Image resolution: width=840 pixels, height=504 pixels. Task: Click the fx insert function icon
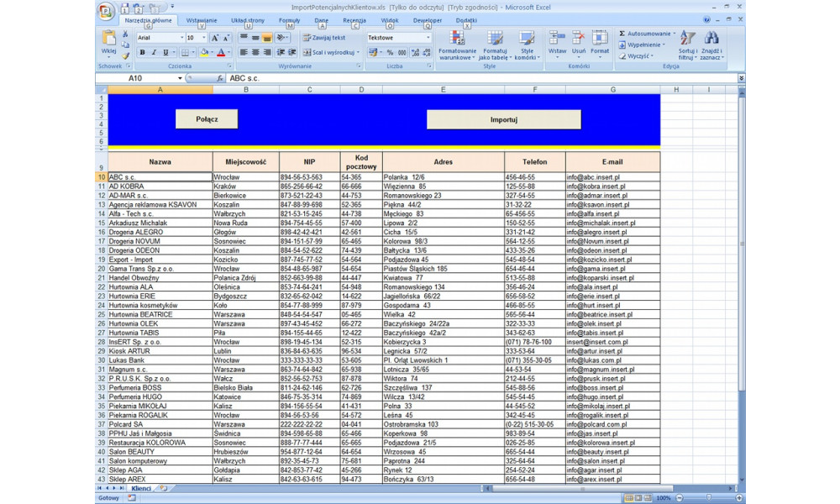tap(219, 78)
